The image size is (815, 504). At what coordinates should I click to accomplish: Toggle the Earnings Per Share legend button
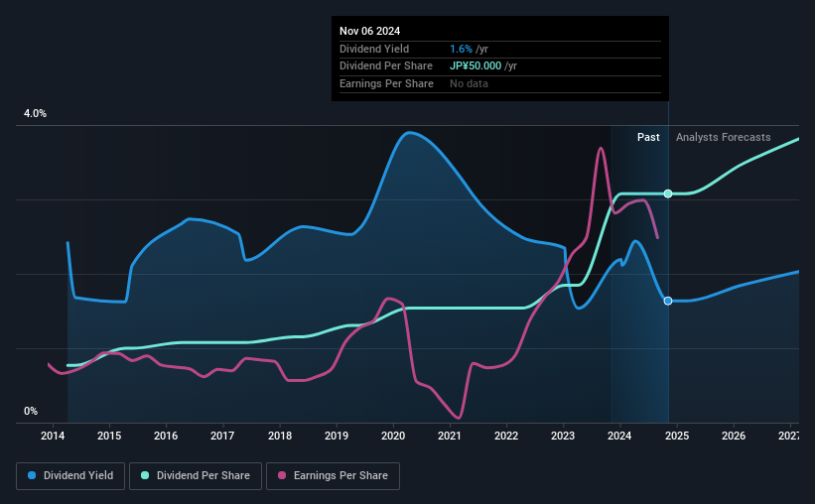coord(333,476)
